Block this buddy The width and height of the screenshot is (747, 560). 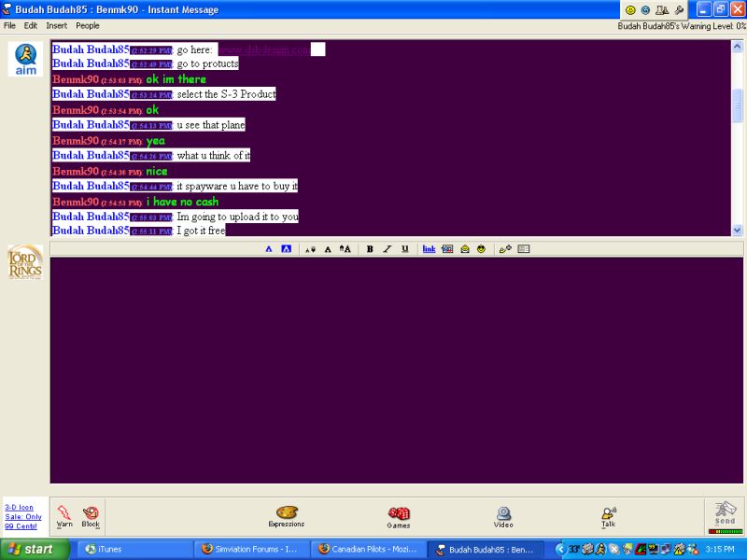(91, 516)
